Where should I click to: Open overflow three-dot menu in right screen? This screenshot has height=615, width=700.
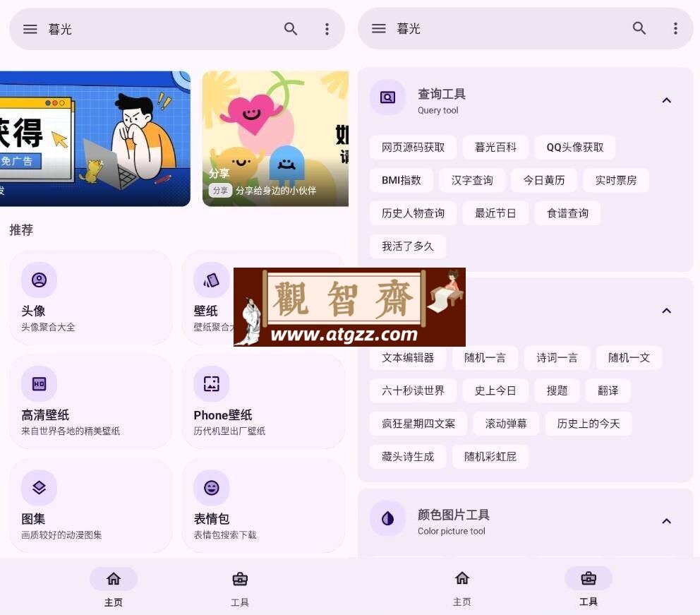pyautogui.click(x=675, y=28)
